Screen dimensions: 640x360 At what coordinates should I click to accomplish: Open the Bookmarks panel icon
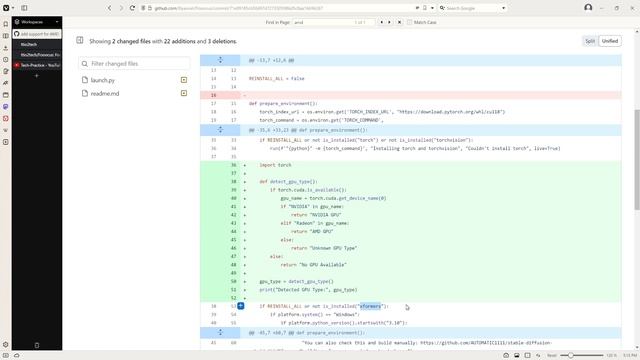[6, 24]
